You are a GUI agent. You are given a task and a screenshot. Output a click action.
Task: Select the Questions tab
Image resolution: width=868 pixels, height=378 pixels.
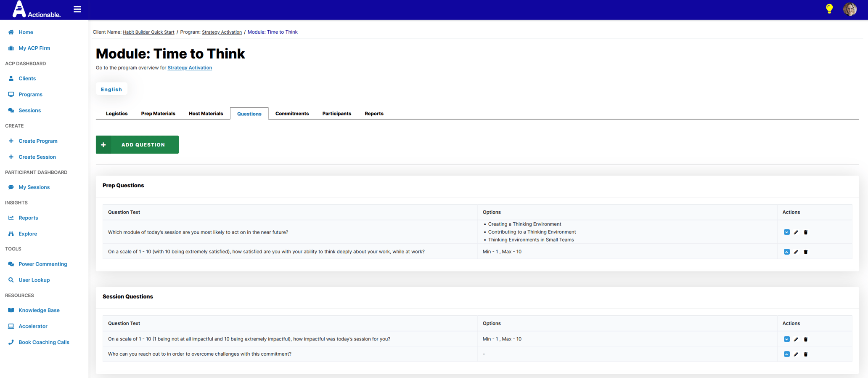(249, 114)
